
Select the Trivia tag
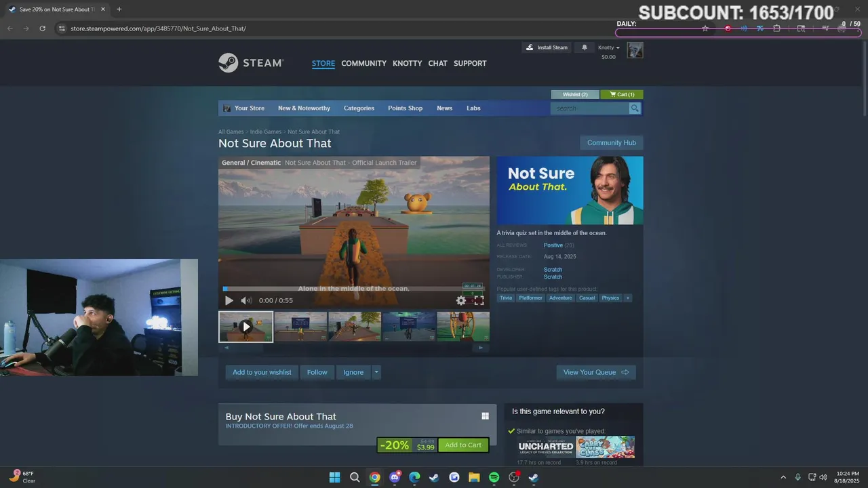(506, 298)
